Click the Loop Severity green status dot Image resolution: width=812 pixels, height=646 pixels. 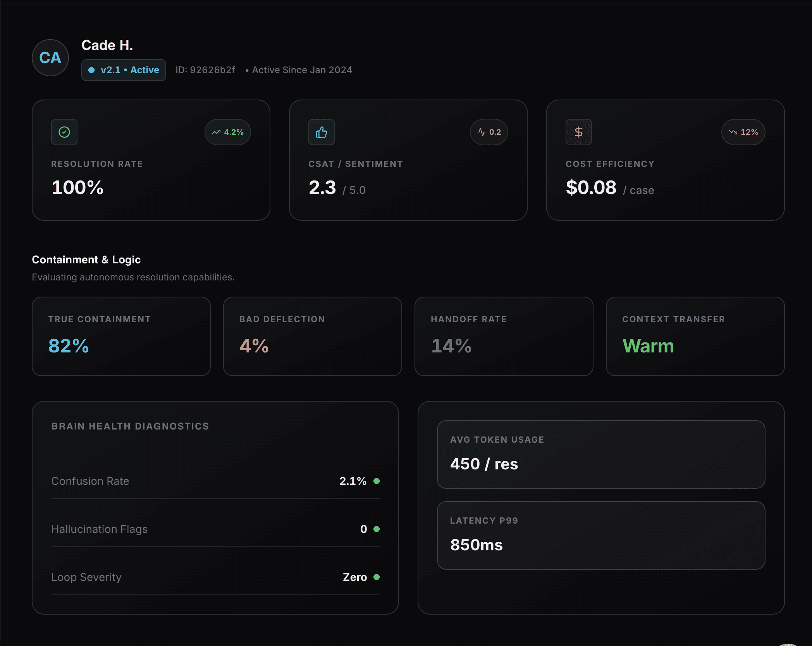(377, 577)
